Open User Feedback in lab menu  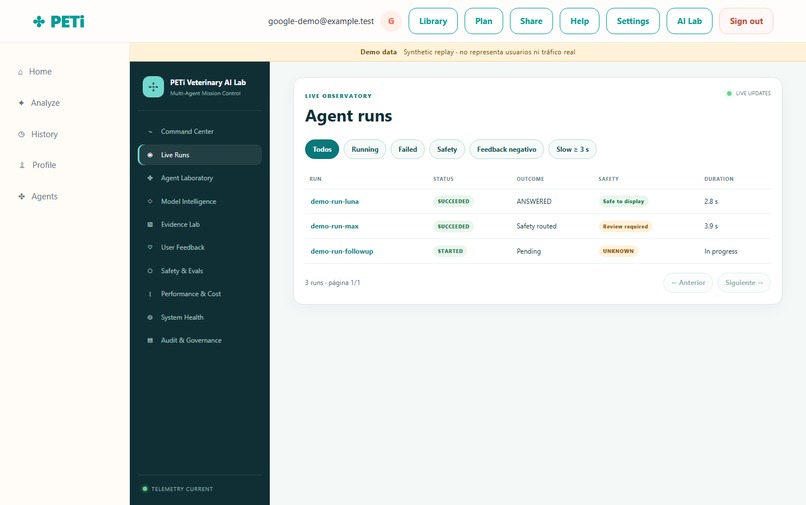pyautogui.click(x=200, y=247)
